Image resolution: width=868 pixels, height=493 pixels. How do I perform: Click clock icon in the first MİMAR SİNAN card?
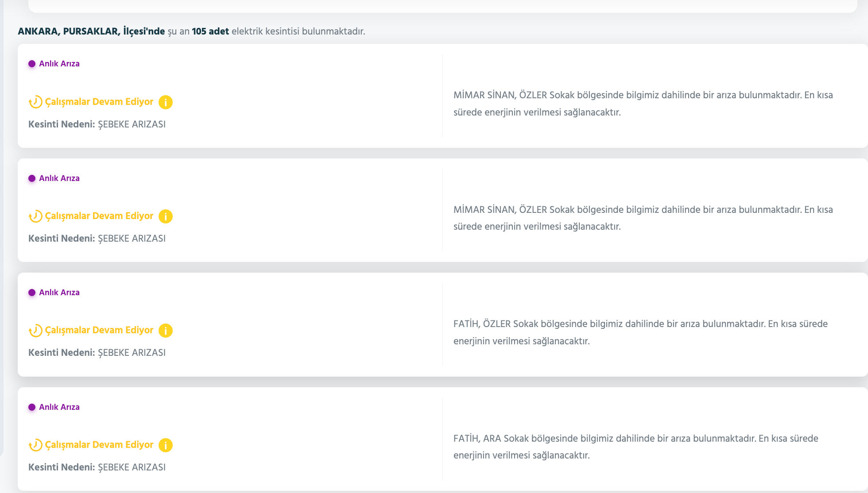click(x=35, y=102)
